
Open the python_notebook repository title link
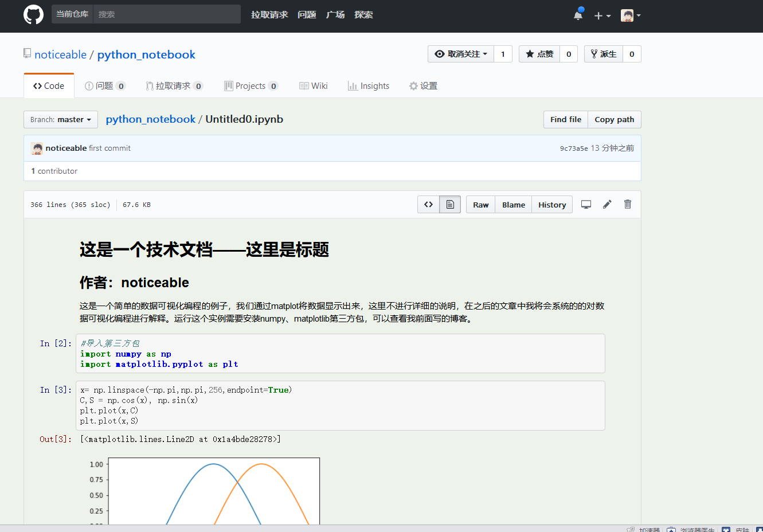(146, 54)
